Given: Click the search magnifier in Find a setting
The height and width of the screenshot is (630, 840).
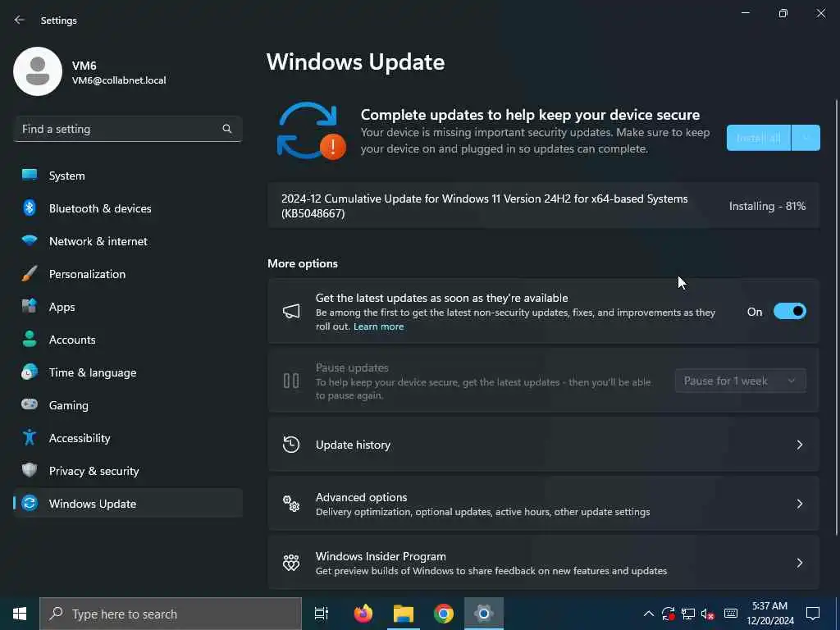Looking at the screenshot, I should click(x=226, y=129).
